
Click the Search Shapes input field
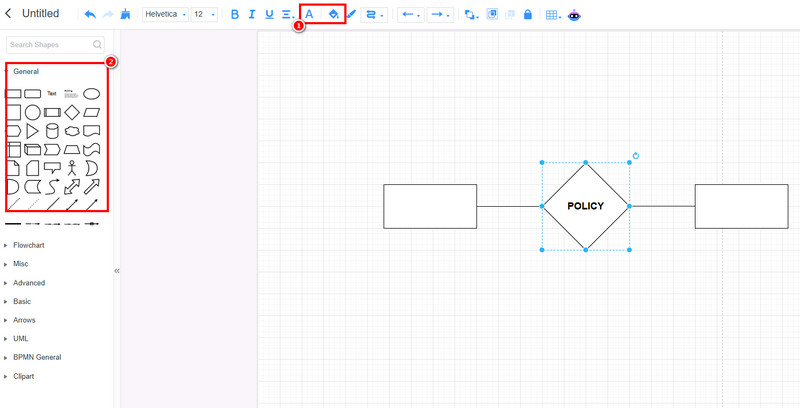click(x=55, y=45)
